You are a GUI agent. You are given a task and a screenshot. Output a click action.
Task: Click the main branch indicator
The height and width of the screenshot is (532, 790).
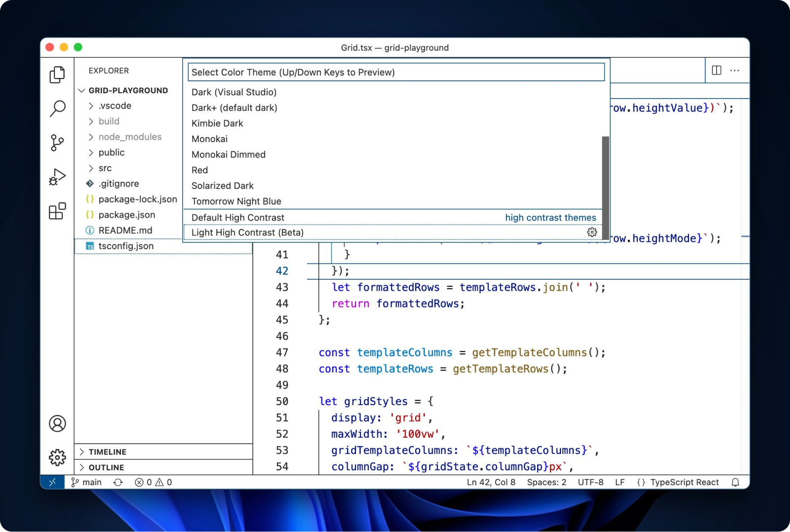point(86,482)
